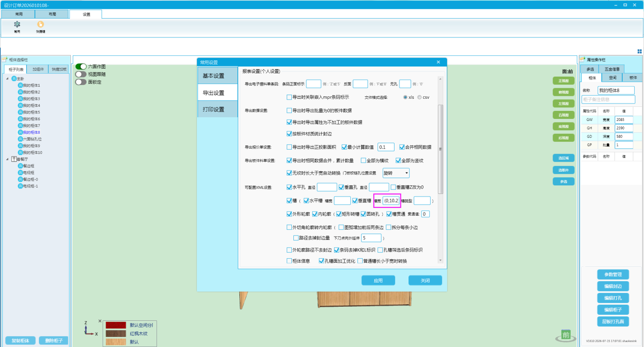Click the 最小计算数值 0.1 field
Viewport: 644px width, 347px height.
click(x=386, y=147)
